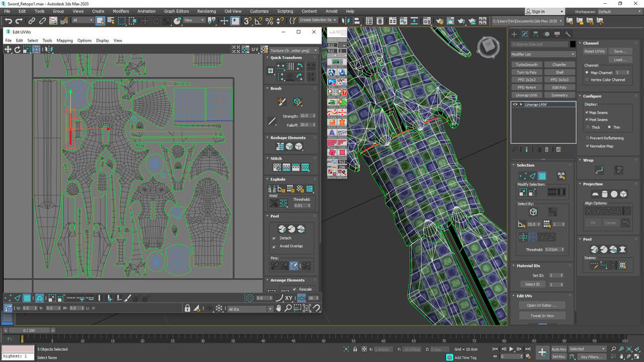Viewport: 644px width, 362px height.
Task: Click the ViewCube in the viewport
Action: tap(488, 46)
